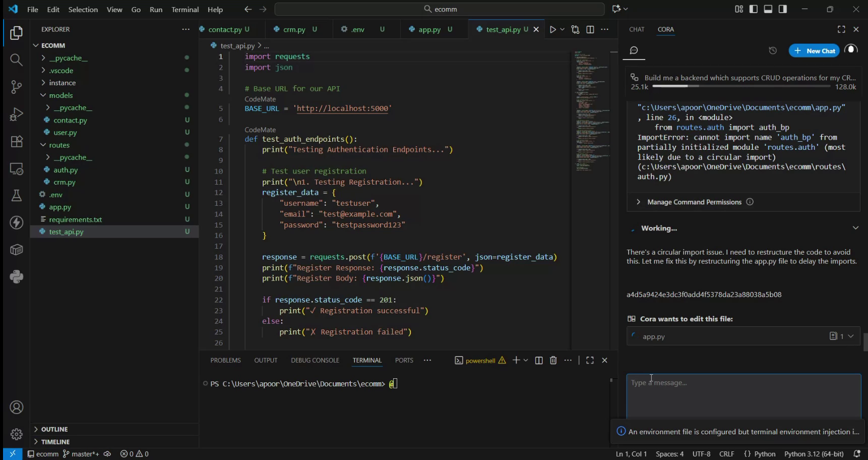Toggle the bottom Panel visibility
This screenshot has width=868, height=460.
tap(768, 9)
